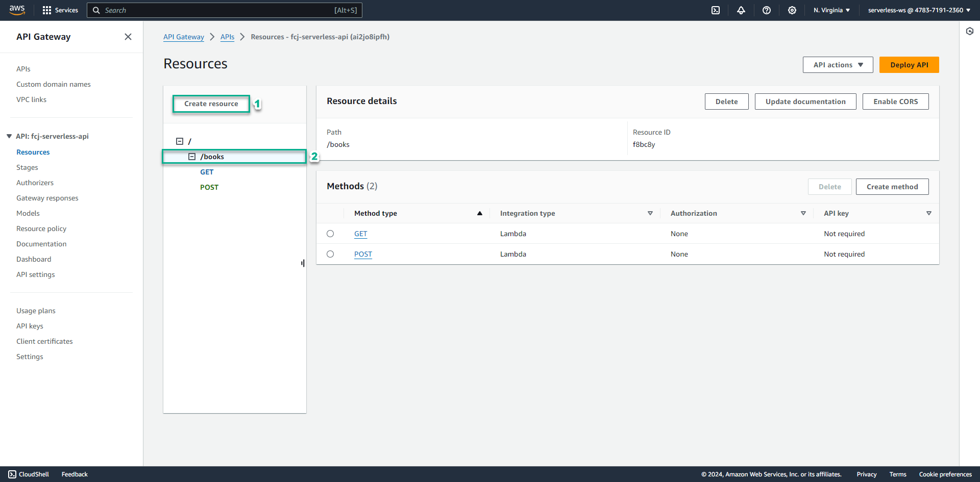
Task: Delete the /books resource
Action: point(726,102)
